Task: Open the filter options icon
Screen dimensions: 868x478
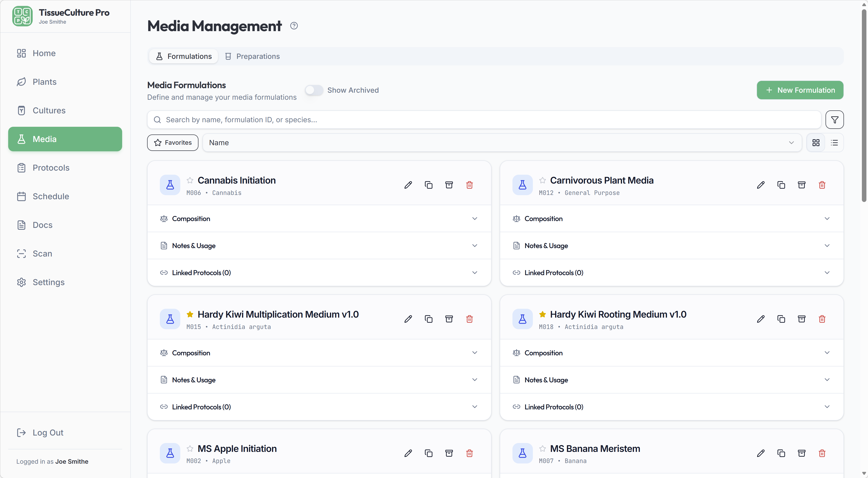Action: 834,120
